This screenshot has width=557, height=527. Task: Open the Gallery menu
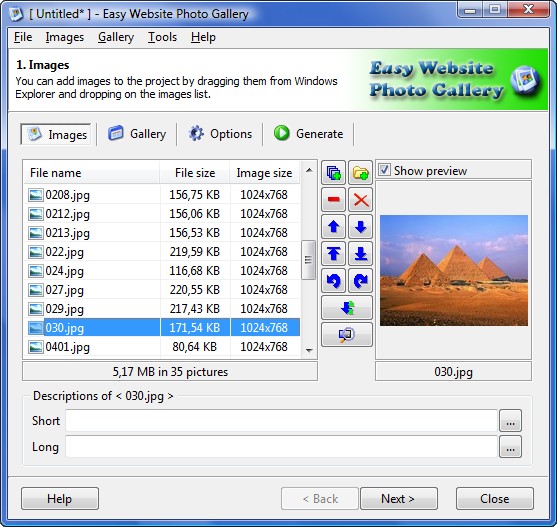pos(116,37)
